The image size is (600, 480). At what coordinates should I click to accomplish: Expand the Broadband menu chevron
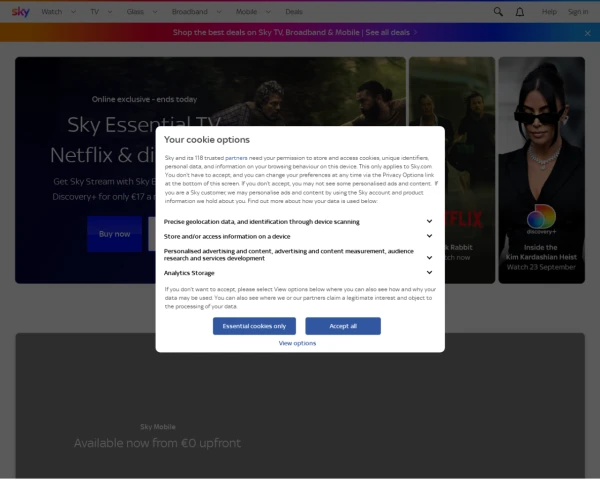click(219, 12)
